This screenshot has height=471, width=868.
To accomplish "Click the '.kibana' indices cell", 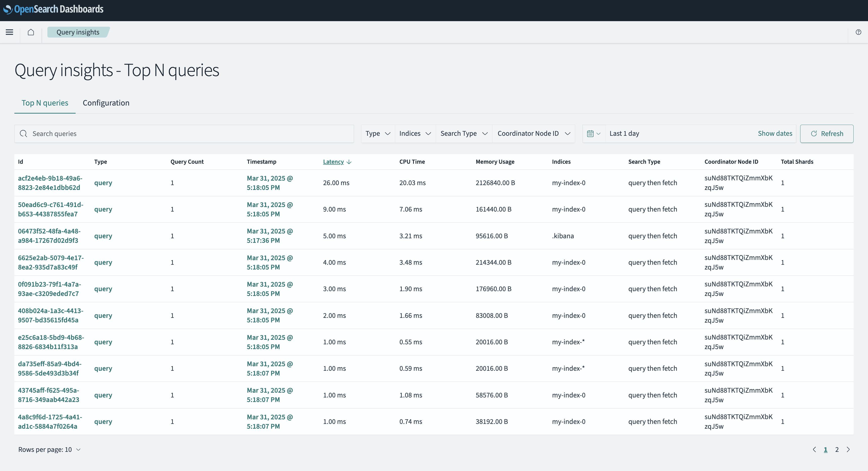I will click(563, 236).
